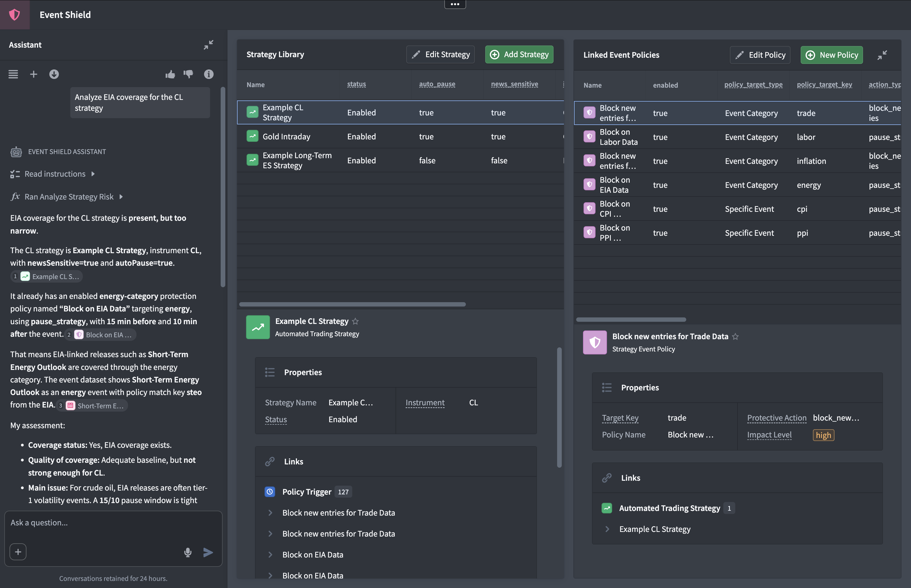
Task: Open the assistant conversation list menu
Action: [13, 74]
